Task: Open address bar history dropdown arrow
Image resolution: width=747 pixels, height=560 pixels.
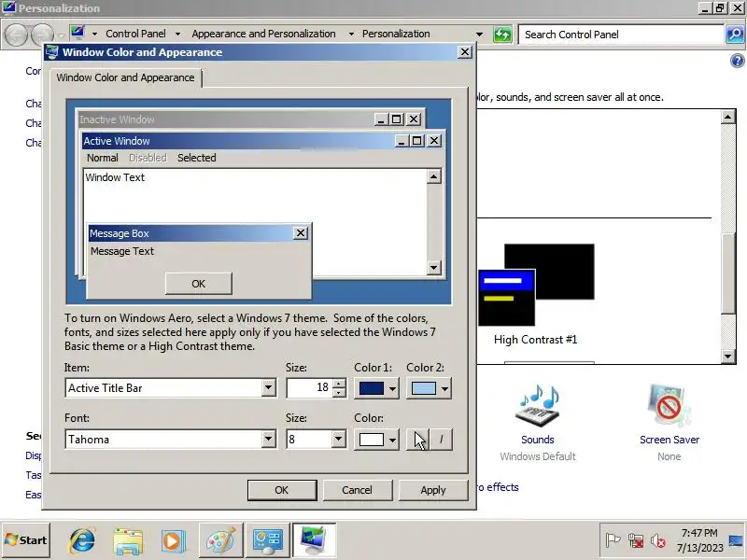Action: [x=479, y=35]
